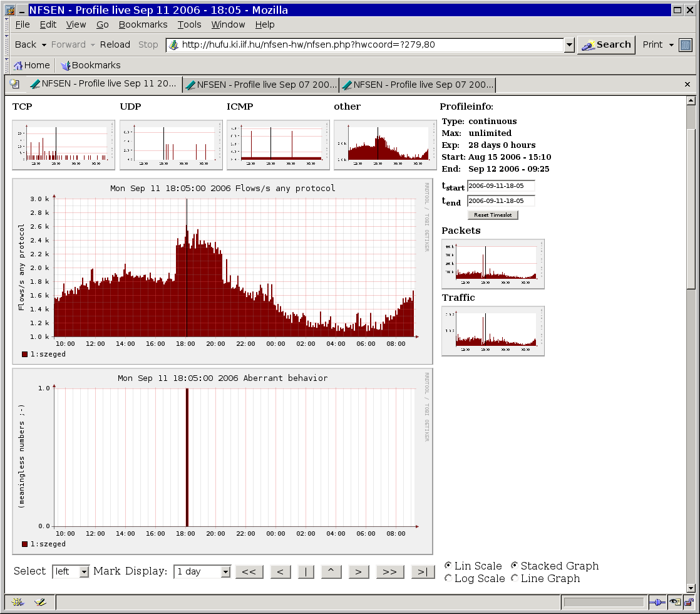Image resolution: width=700 pixels, height=614 pixels.
Task: Click the szeged legend swatch under Aberrant graph
Action: click(x=25, y=544)
